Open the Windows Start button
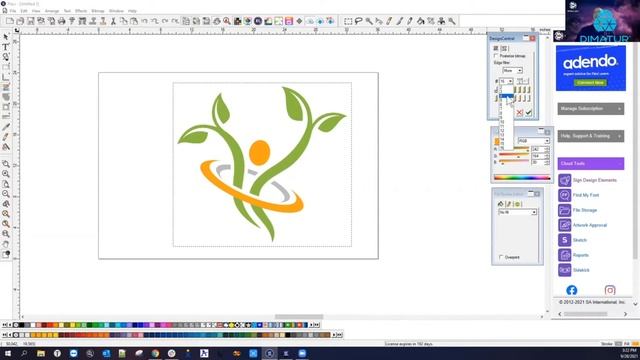 point(7,353)
